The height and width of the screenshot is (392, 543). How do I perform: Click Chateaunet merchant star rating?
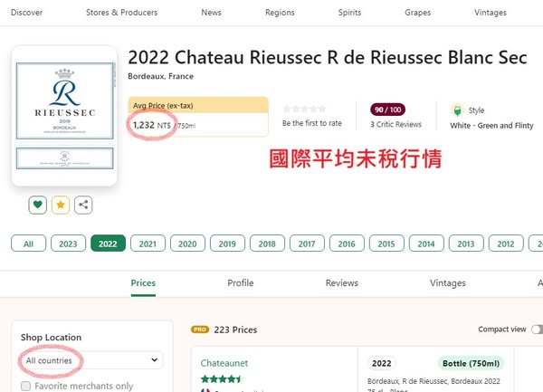tap(221, 378)
